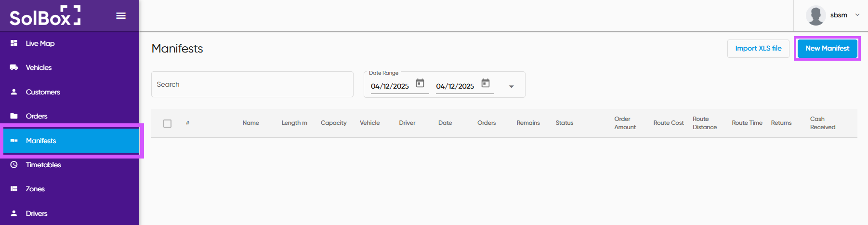Screen dimensions: 868x225
Task: Click the SolBox logo
Action: pyautogui.click(x=45, y=16)
